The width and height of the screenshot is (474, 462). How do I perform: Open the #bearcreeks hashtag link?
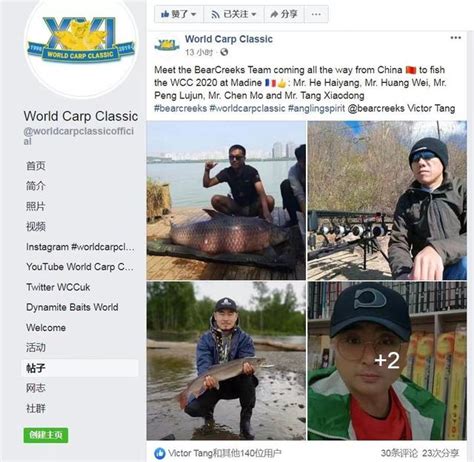(x=181, y=108)
